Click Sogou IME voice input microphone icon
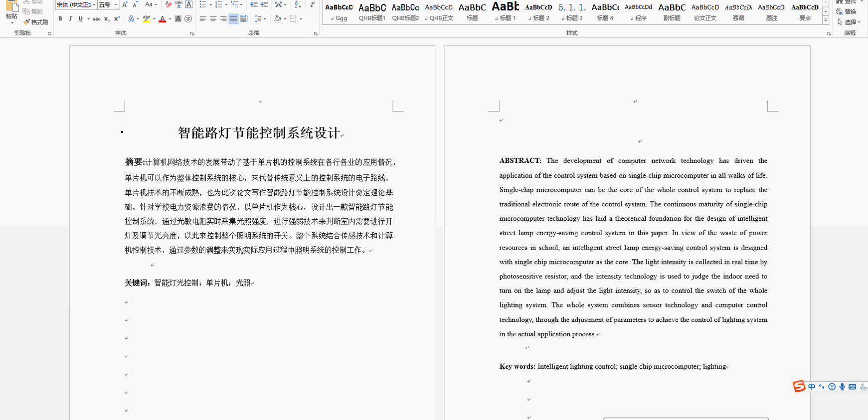This screenshot has width=868, height=420. coord(842,387)
